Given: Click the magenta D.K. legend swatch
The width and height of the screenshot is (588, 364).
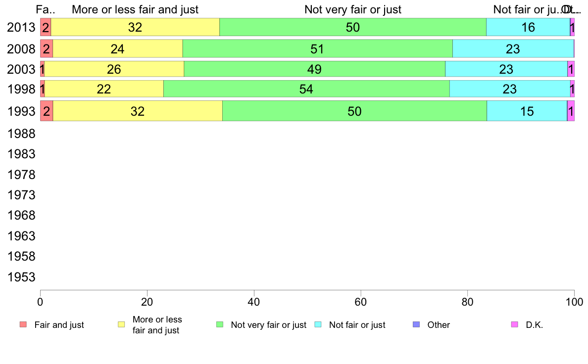Looking at the screenshot, I should point(515,324).
